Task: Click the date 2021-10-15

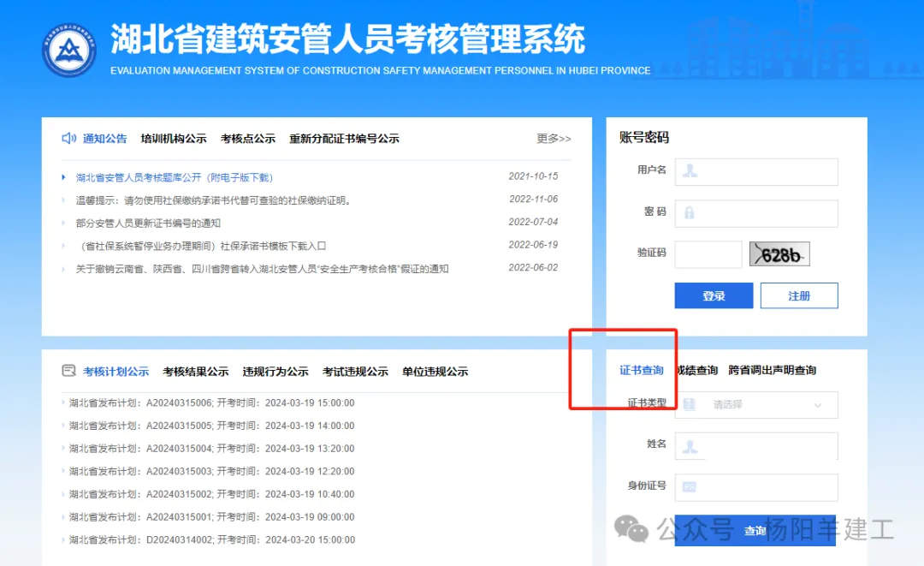Action: (x=533, y=176)
